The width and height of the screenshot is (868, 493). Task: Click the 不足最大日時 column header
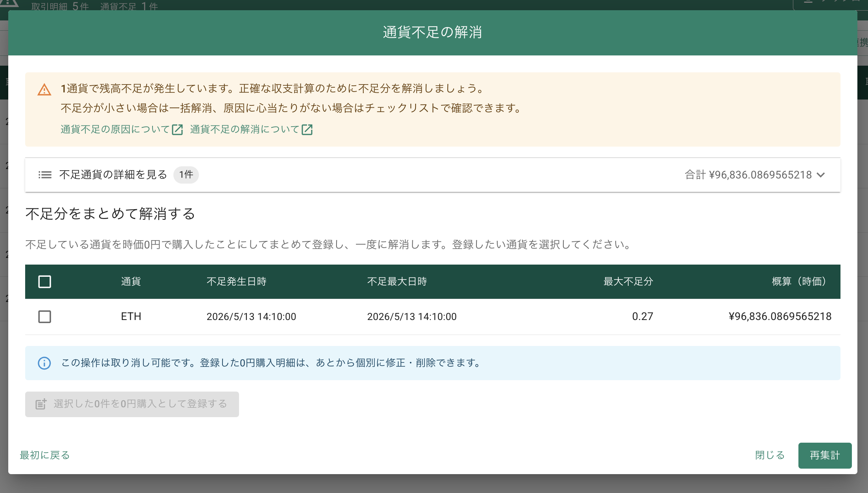point(397,281)
